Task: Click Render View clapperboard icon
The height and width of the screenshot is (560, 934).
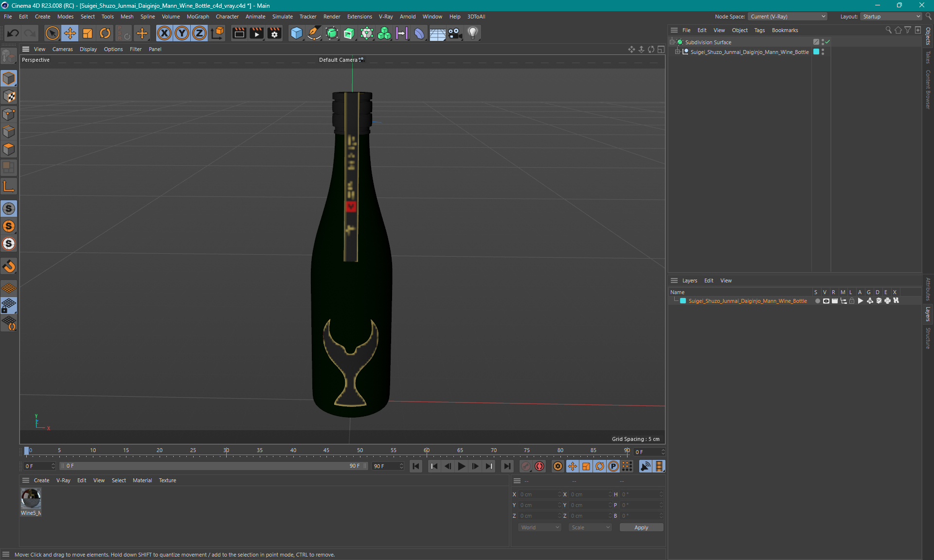Action: pyautogui.click(x=239, y=33)
